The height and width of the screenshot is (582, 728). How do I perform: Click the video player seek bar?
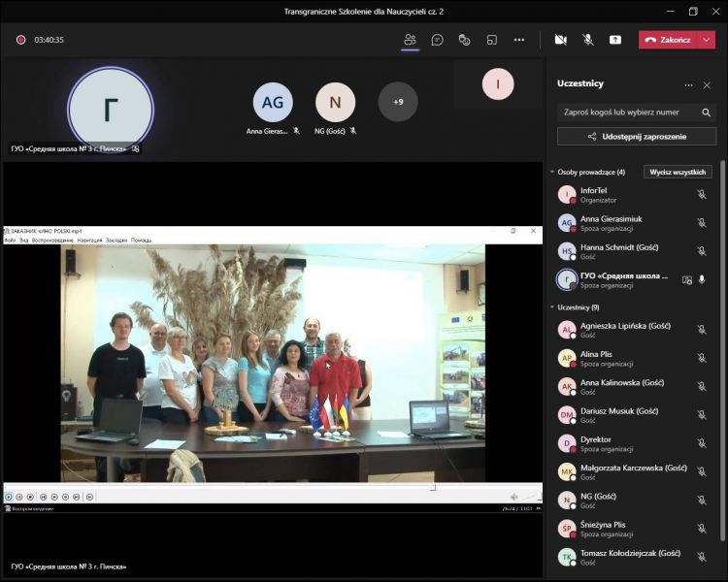272,487
